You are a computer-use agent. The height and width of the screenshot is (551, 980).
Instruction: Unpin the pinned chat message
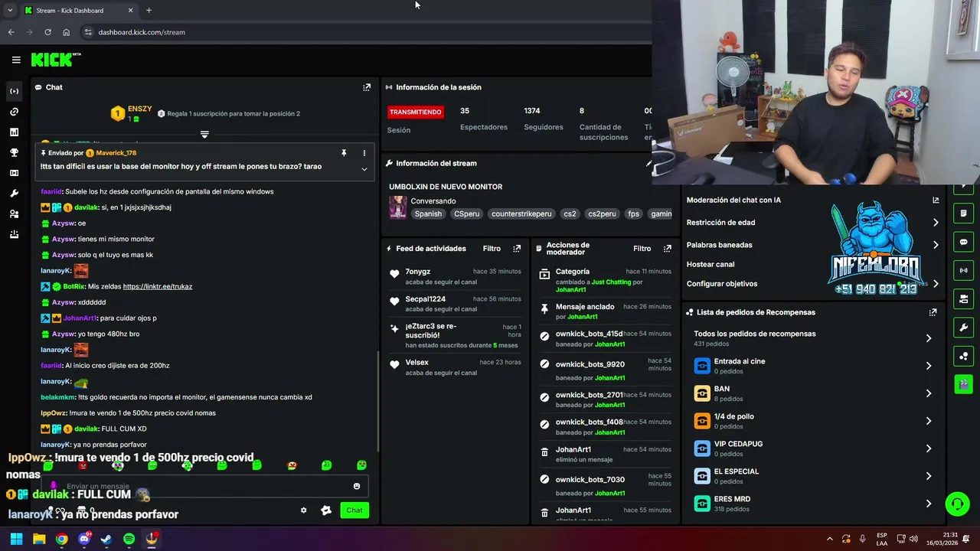tap(344, 153)
